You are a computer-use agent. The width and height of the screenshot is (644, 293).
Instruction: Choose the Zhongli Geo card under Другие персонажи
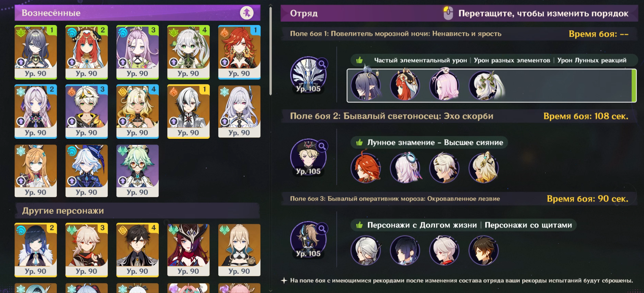(138, 250)
